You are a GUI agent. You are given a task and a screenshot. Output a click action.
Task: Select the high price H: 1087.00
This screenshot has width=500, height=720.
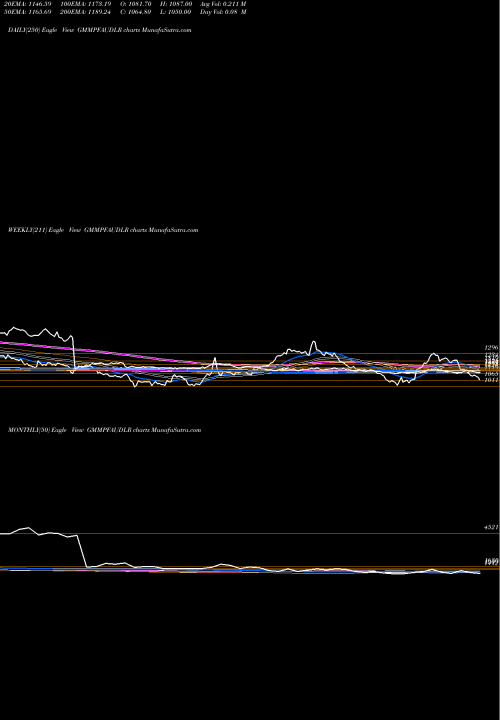(x=176, y=4)
